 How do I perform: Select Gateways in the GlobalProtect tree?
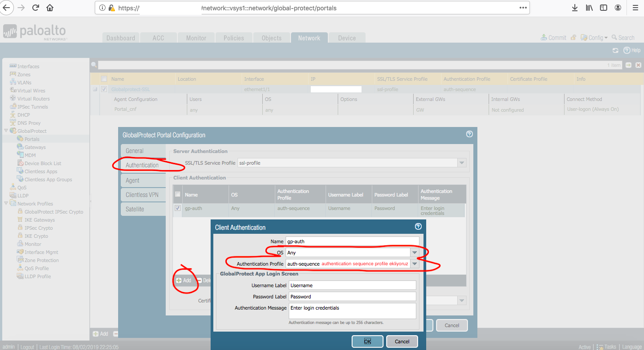point(35,147)
